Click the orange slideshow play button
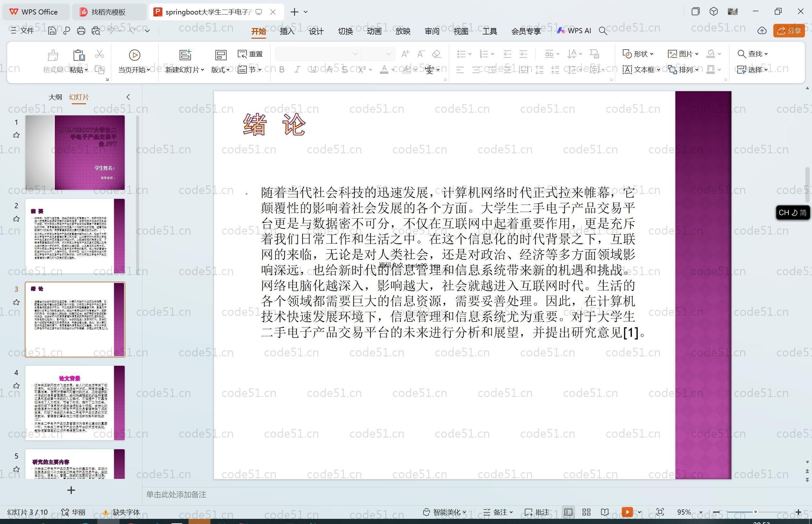This screenshot has width=812, height=524. tap(627, 512)
